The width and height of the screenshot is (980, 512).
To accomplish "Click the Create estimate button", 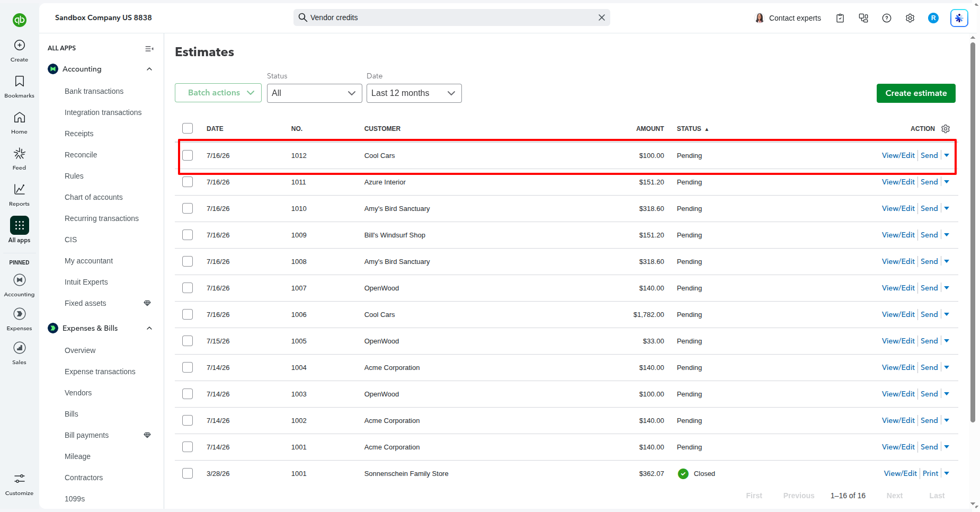I will tap(916, 93).
